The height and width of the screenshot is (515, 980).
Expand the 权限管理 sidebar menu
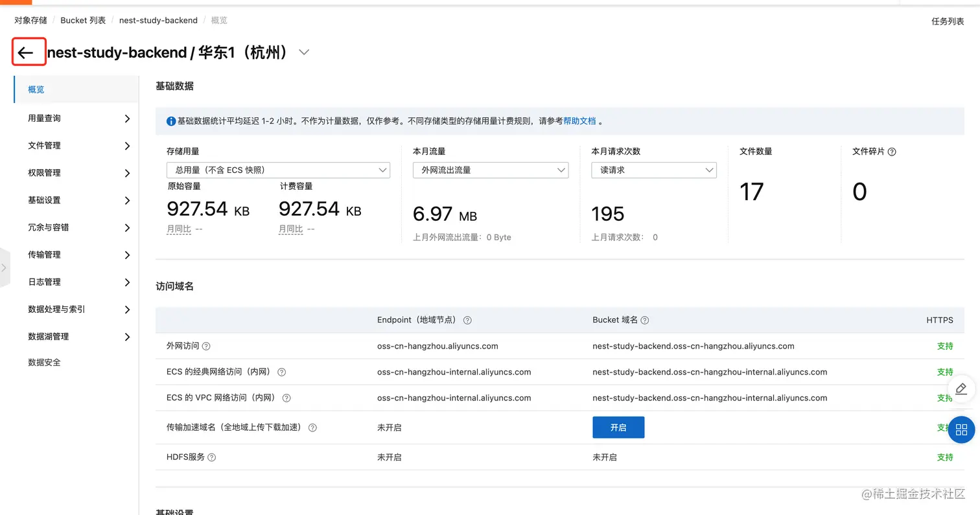76,173
